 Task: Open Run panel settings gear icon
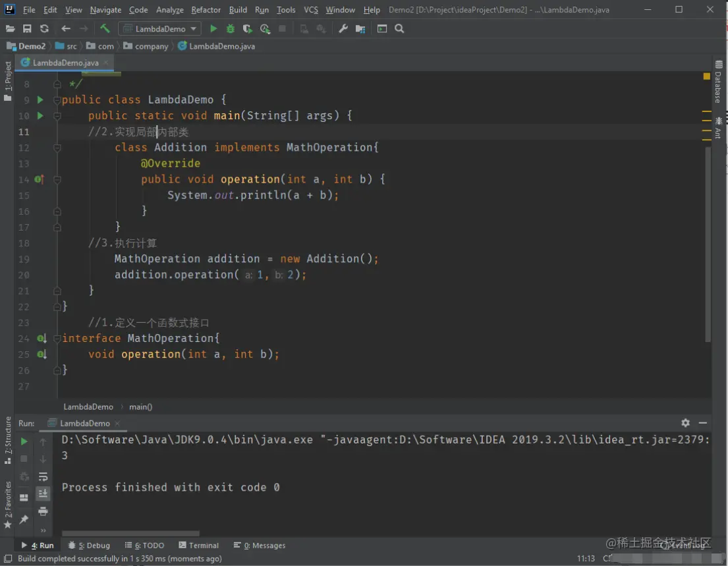[685, 422]
